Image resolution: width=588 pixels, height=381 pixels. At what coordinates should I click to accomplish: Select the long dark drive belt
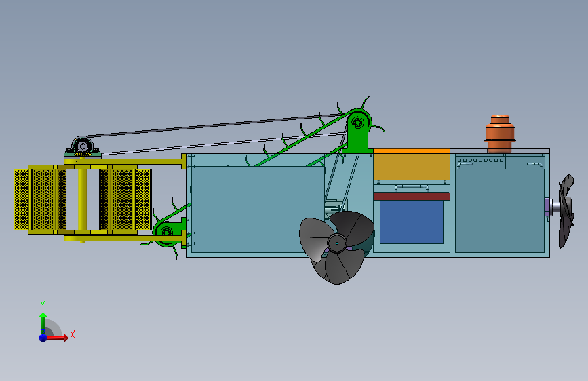point(216,125)
